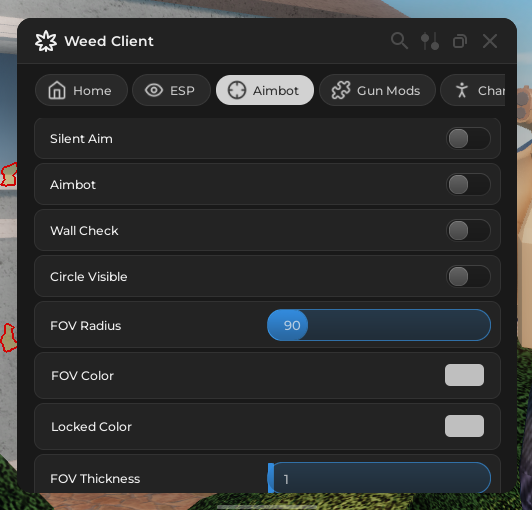This screenshot has height=510, width=532.
Task: Click the crosshair icon in Aimbot tab
Action: point(237,90)
